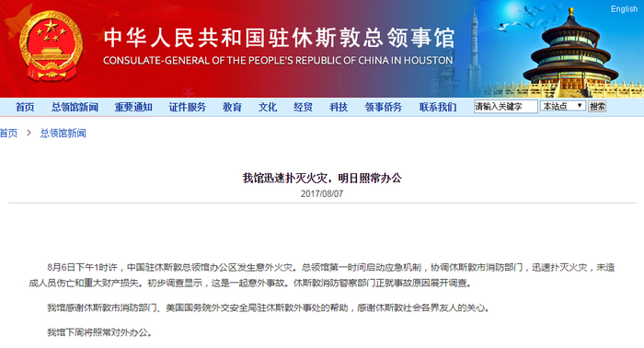The height and width of the screenshot is (348, 644).
Task: Open the 联系我们 page
Action: (438, 107)
